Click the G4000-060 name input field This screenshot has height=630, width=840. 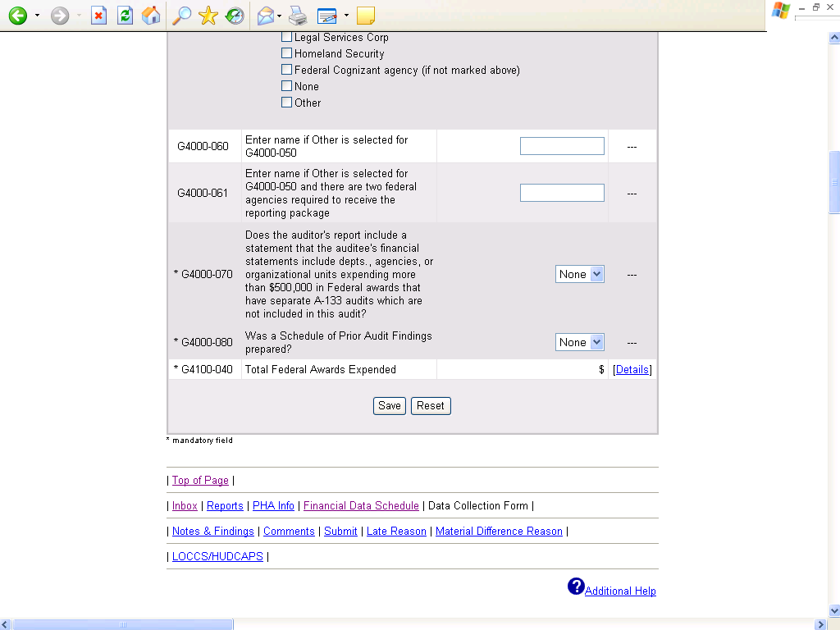pyautogui.click(x=562, y=146)
